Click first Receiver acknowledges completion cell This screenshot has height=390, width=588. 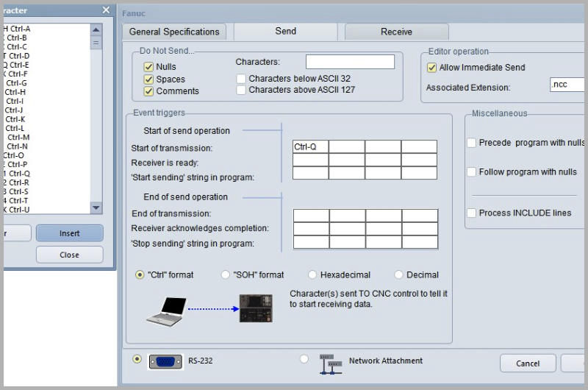click(311, 229)
